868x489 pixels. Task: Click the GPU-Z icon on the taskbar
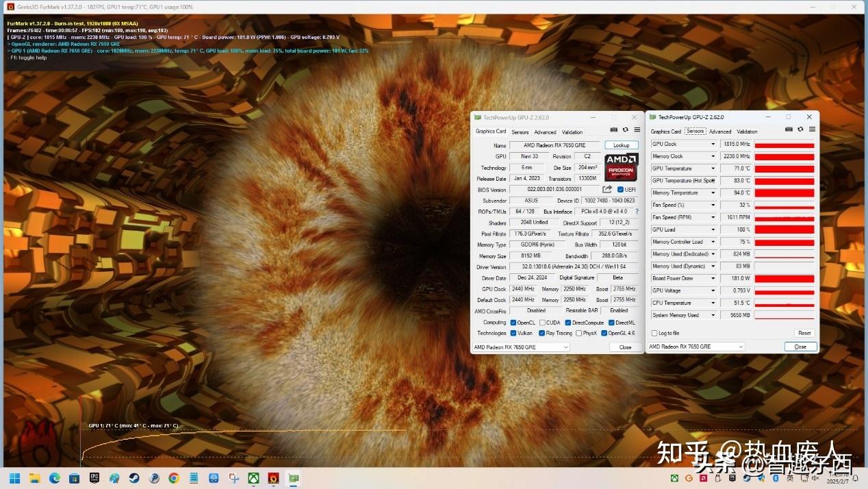click(x=293, y=478)
